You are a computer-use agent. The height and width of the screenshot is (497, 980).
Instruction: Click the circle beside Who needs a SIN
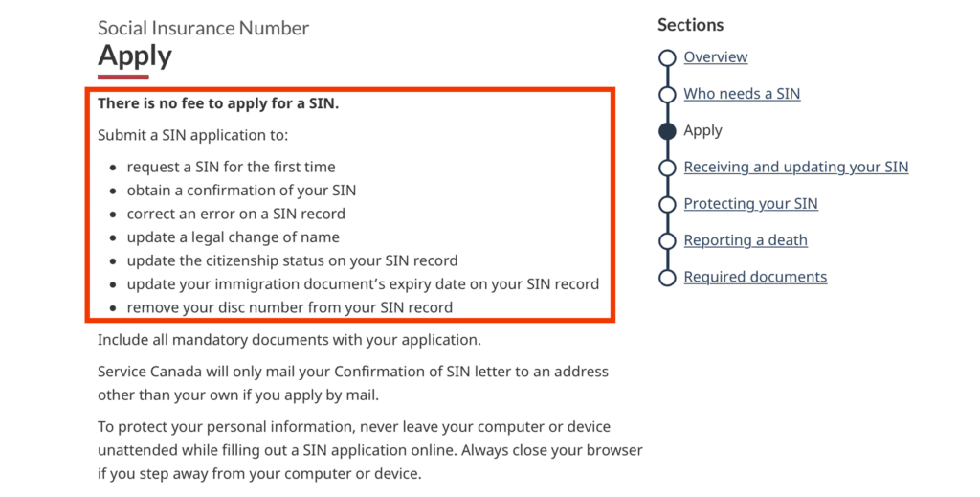667,94
